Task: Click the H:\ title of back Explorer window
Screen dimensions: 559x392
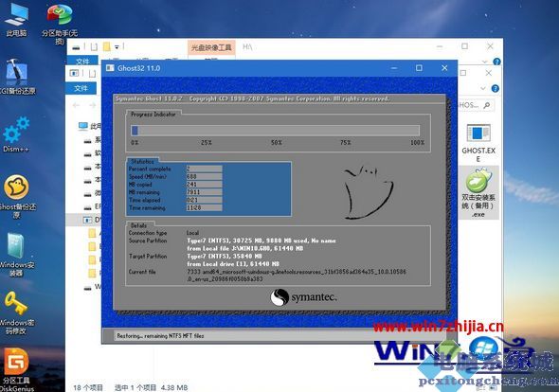Action: point(247,47)
